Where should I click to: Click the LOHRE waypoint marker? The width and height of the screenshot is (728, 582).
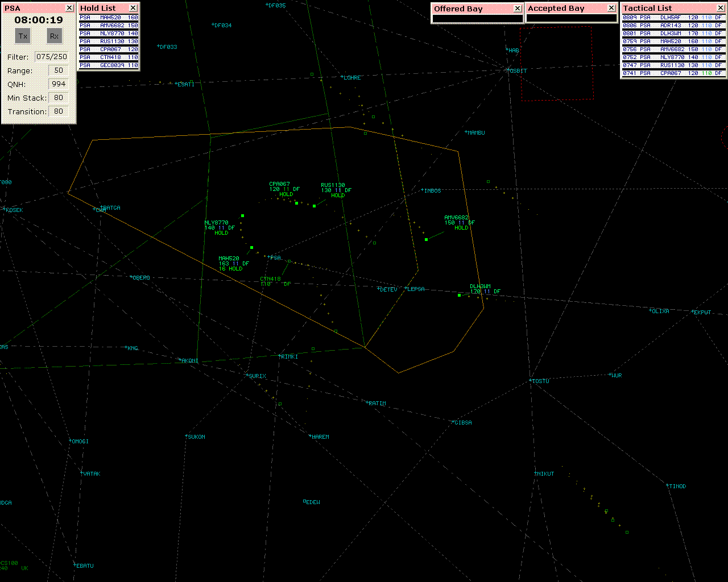(x=350, y=77)
